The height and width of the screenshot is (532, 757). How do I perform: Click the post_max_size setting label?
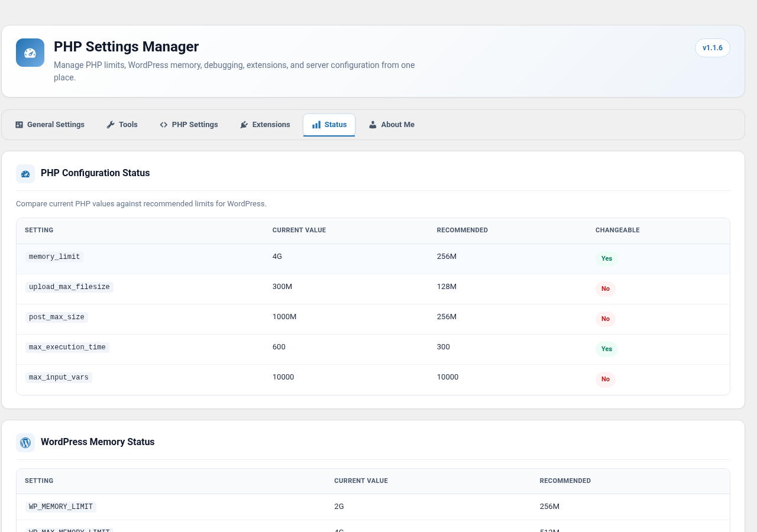pyautogui.click(x=57, y=317)
